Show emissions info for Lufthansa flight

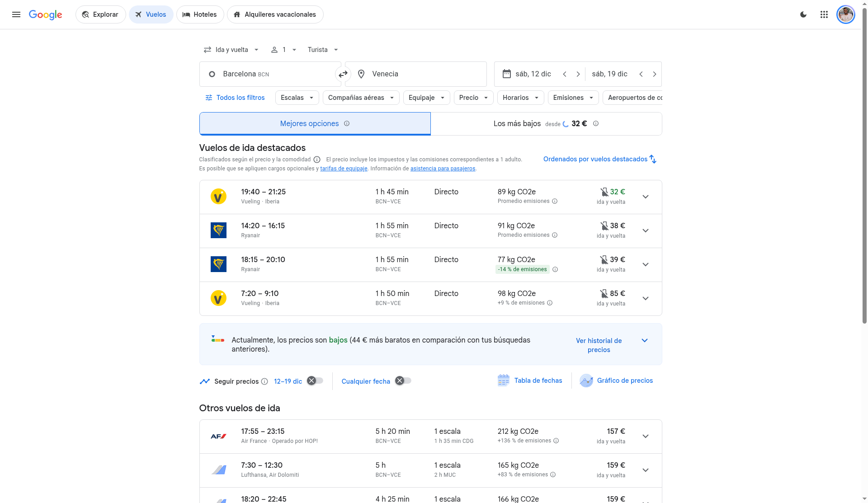coord(553,475)
